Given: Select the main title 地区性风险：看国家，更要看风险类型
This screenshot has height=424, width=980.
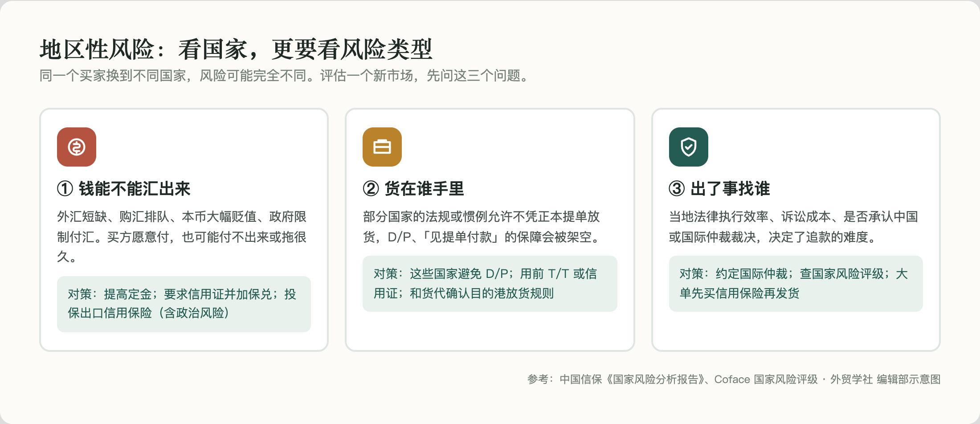Looking at the screenshot, I should 236,49.
